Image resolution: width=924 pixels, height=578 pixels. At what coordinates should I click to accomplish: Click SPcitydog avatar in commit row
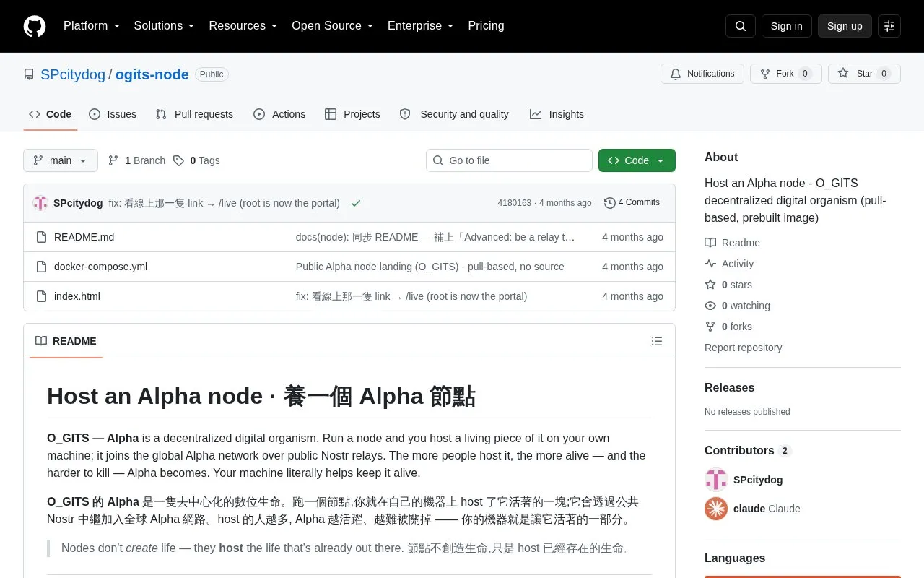point(40,203)
